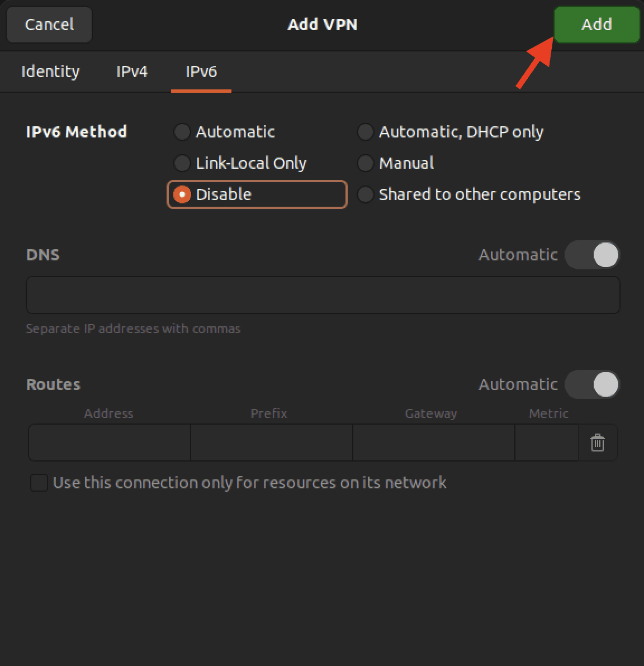Select Automatic IPv6 method
644x666 pixels.
click(182, 132)
